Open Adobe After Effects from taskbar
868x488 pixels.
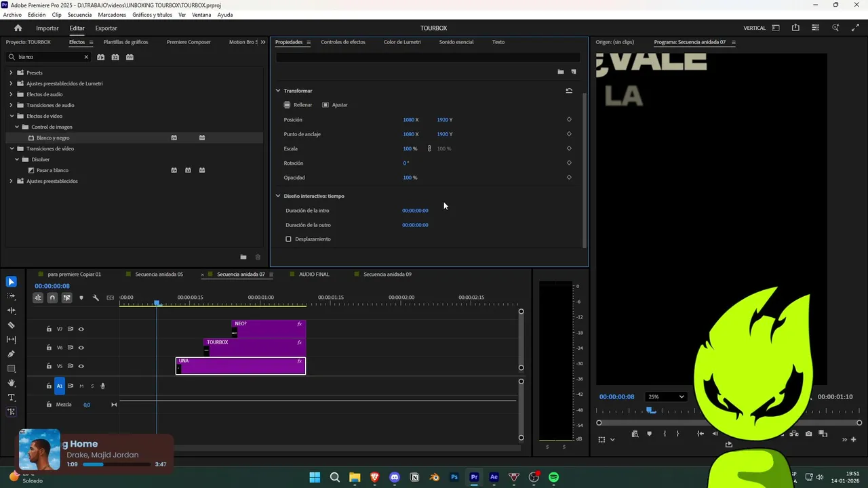pyautogui.click(x=494, y=477)
